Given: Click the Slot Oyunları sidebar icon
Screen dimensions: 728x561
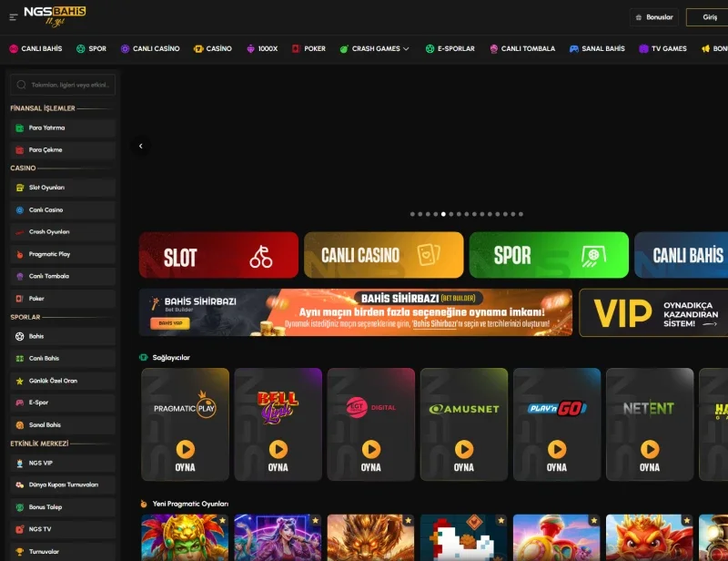Looking at the screenshot, I should (19, 188).
